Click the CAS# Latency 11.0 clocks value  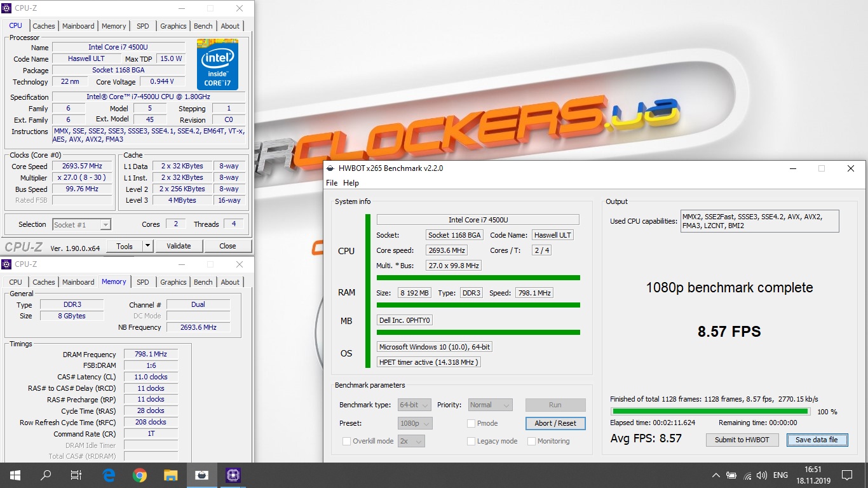pyautogui.click(x=151, y=377)
